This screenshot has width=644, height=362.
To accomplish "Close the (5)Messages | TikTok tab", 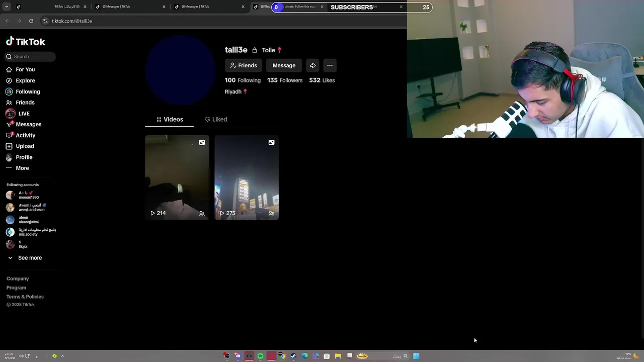I will [x=164, y=7].
